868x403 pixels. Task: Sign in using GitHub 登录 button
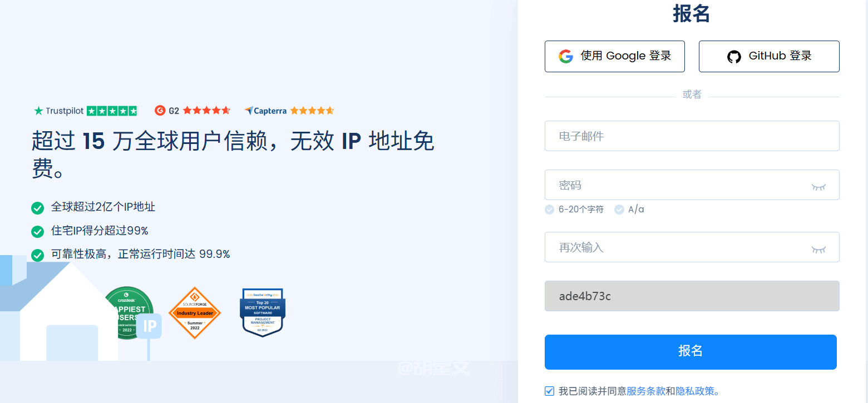tap(768, 56)
